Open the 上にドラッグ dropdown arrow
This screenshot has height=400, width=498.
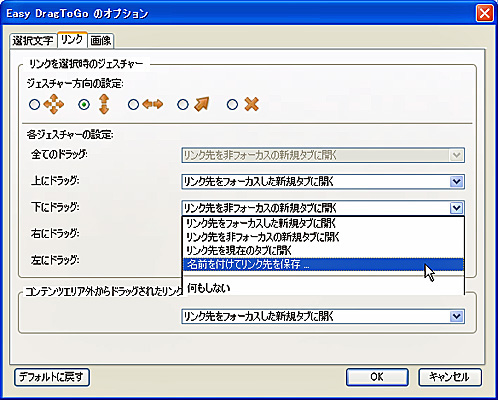[456, 182]
